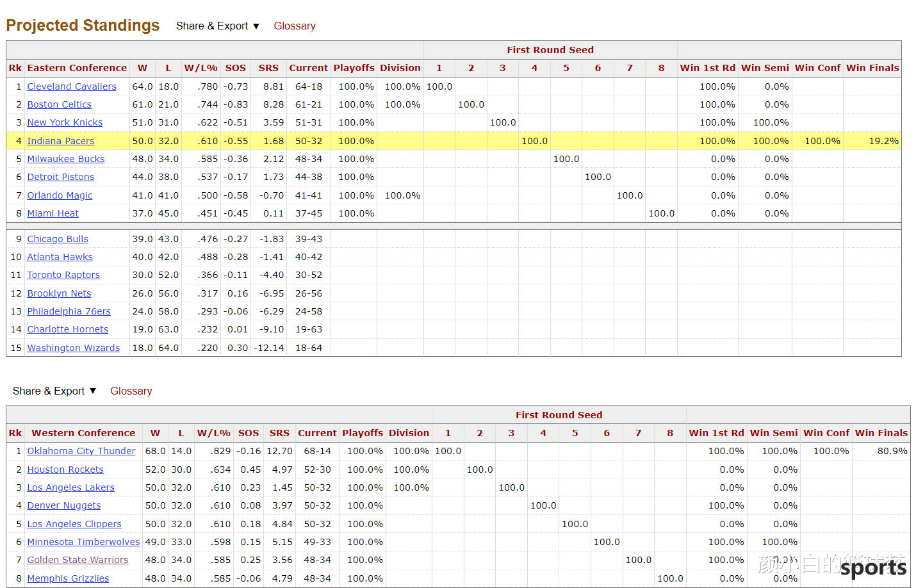Open the Oklahoma City Thunder team link
This screenshot has height=588, width=916.
(81, 451)
